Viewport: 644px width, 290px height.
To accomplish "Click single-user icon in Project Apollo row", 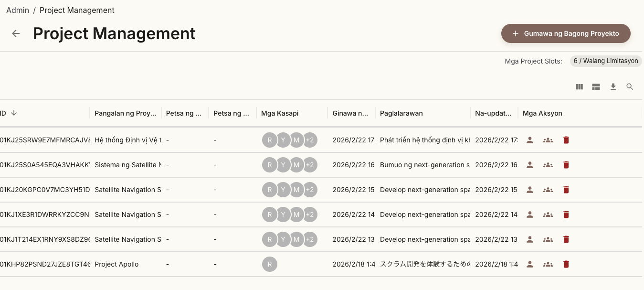I will 529,264.
